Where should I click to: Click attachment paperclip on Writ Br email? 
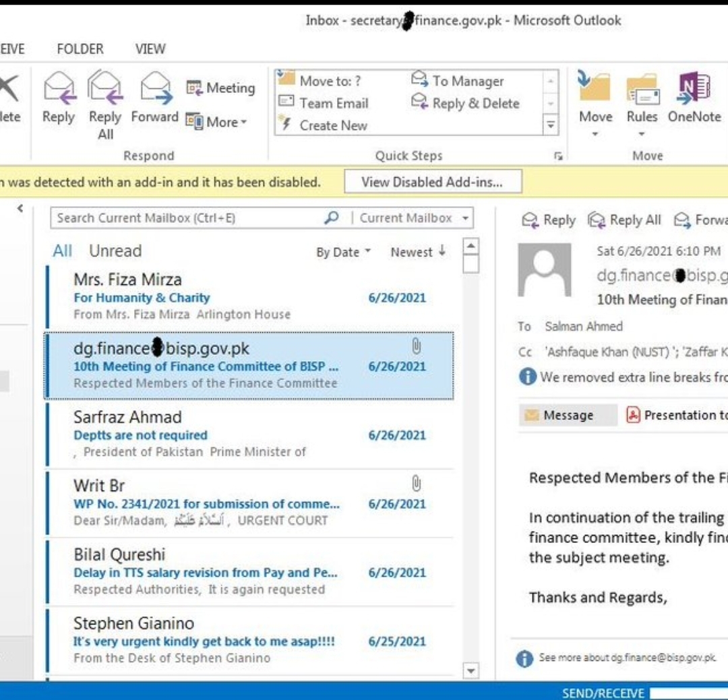tap(417, 484)
